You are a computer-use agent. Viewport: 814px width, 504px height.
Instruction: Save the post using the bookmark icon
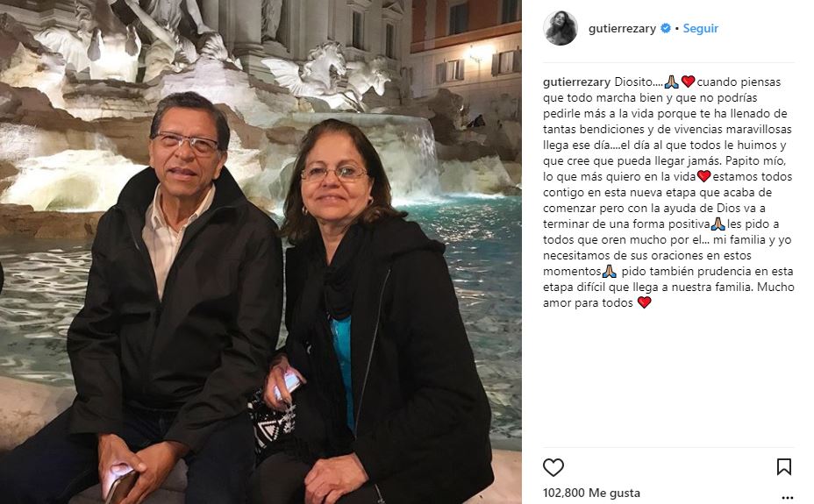pyautogui.click(x=784, y=466)
